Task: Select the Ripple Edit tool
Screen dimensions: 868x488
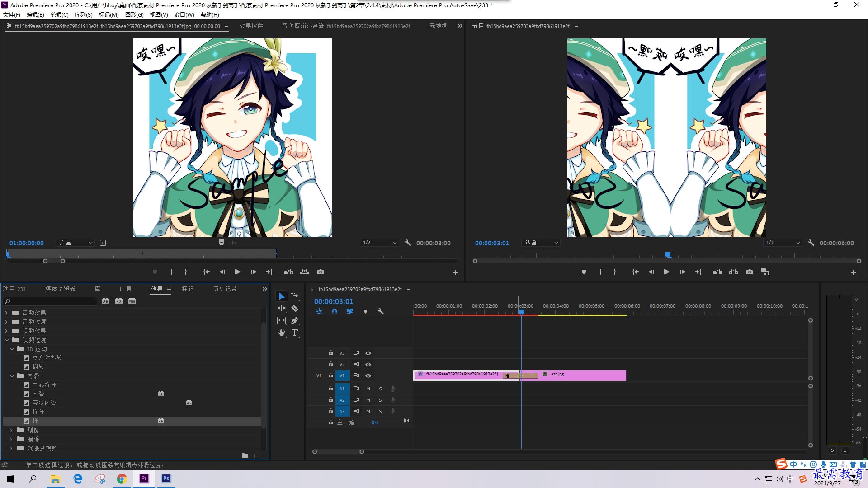Action: (282, 308)
